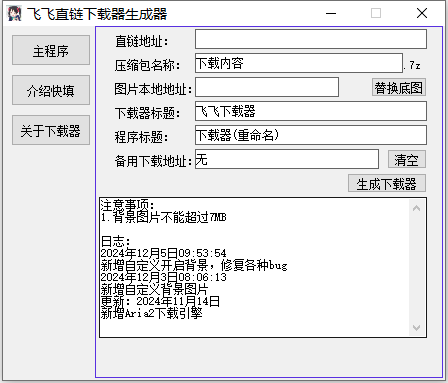Click the log entry 2024年12月5日09:53:54
The width and height of the screenshot is (448, 383).
(x=163, y=253)
